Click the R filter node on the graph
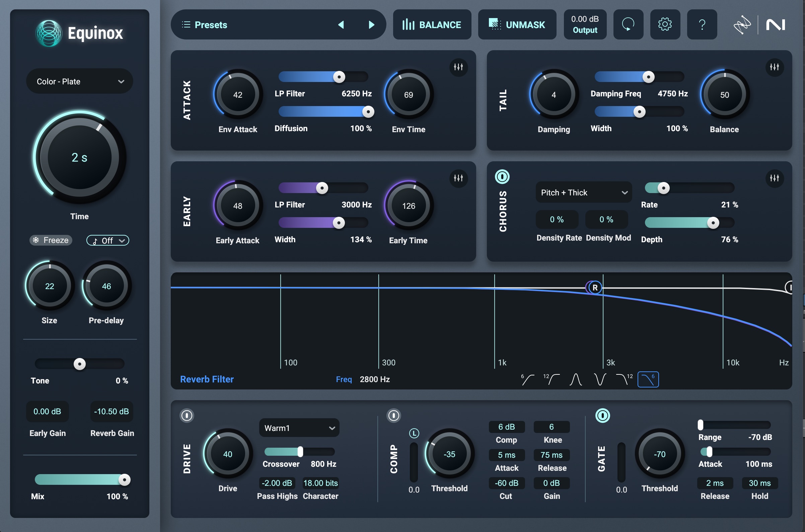The height and width of the screenshot is (532, 805). pyautogui.click(x=594, y=288)
